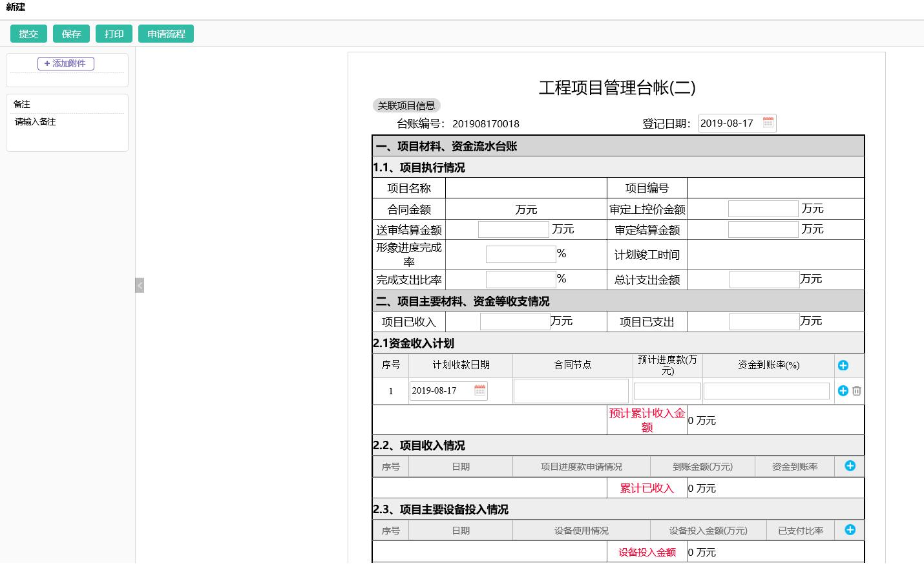Click the 合同节点 text box in row 1
Image resolution: width=924 pixels, height=572 pixels.
click(x=571, y=391)
